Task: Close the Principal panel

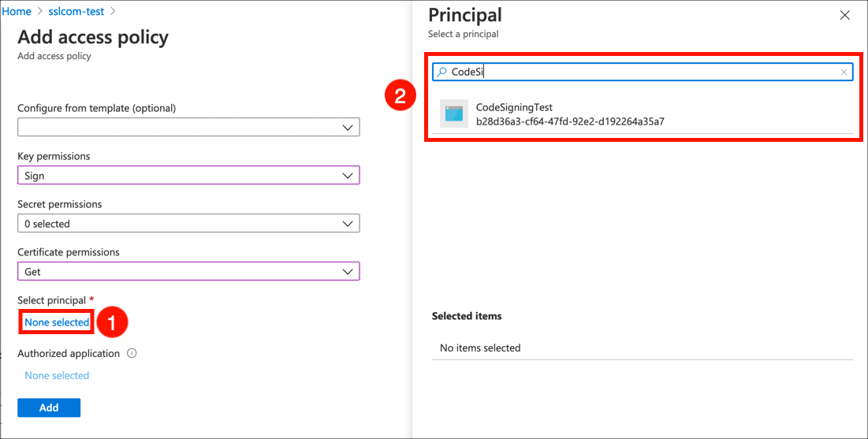Action: tap(845, 16)
